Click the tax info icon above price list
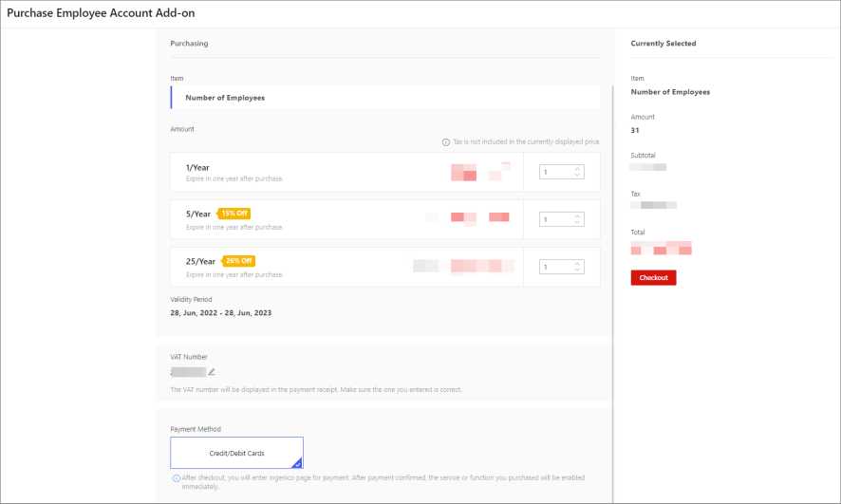This screenshot has height=504, width=841. click(446, 141)
